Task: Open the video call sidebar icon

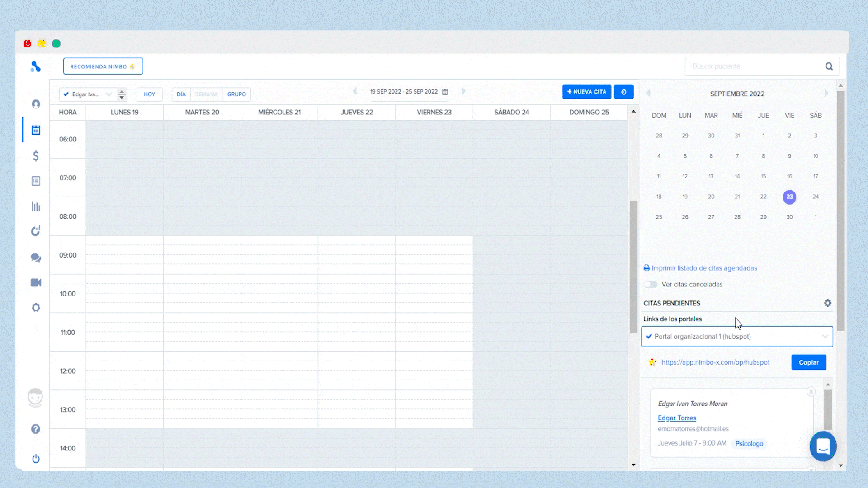Action: click(36, 282)
